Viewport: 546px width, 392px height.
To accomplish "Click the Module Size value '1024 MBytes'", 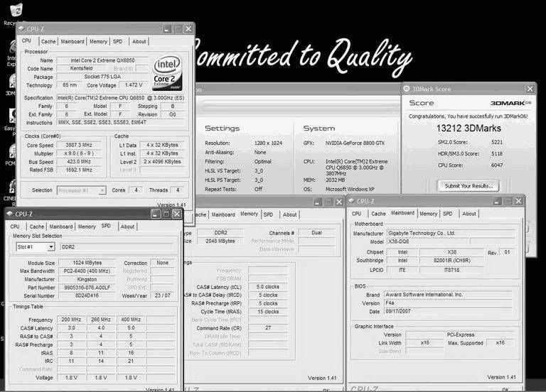I will click(87, 263).
